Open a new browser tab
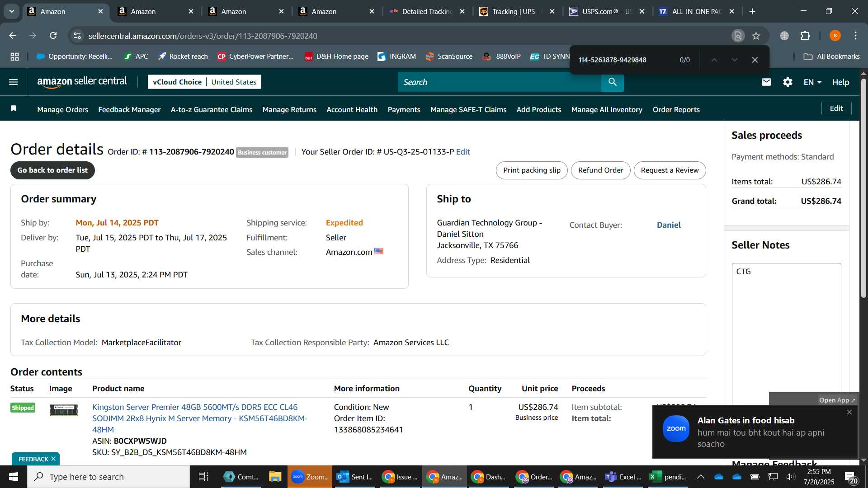The image size is (868, 488). click(752, 11)
